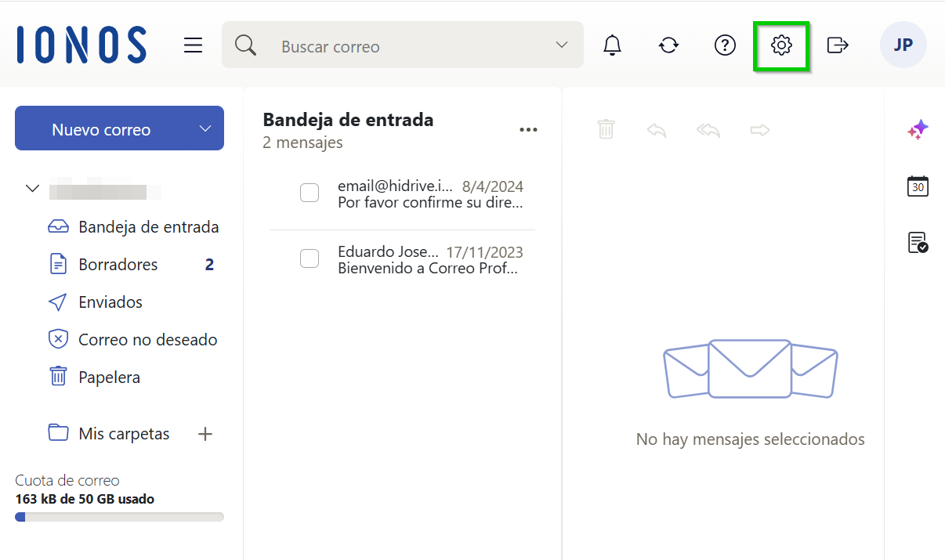Open the Nuevo correo dropdown arrow
Viewport: 945px width, 560px height.
(205, 128)
